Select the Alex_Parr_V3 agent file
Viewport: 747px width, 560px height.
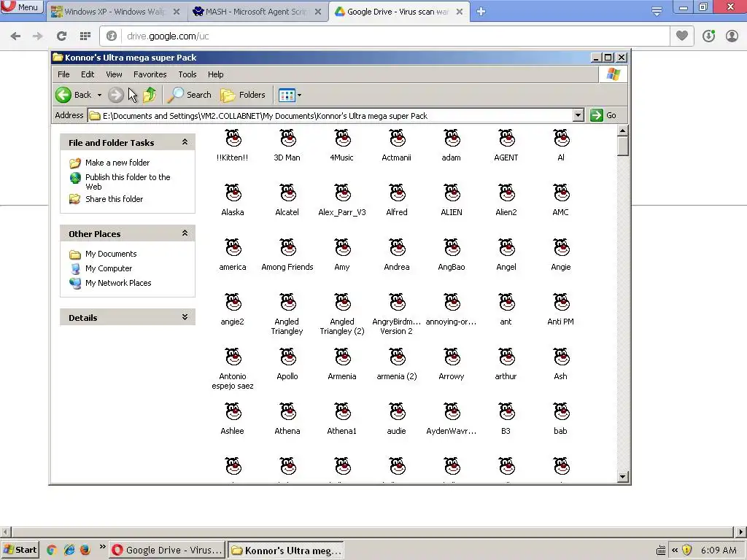coord(343,193)
